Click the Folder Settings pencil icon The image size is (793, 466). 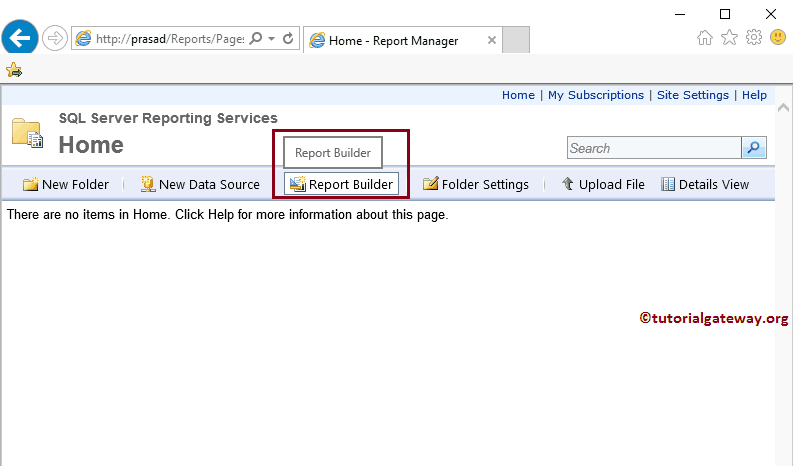click(430, 184)
